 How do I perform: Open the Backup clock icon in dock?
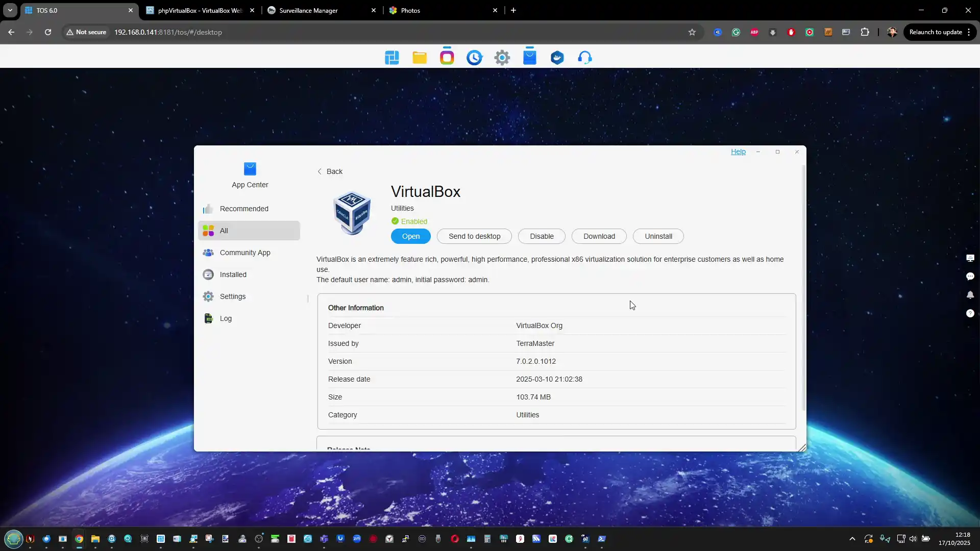coord(474,58)
